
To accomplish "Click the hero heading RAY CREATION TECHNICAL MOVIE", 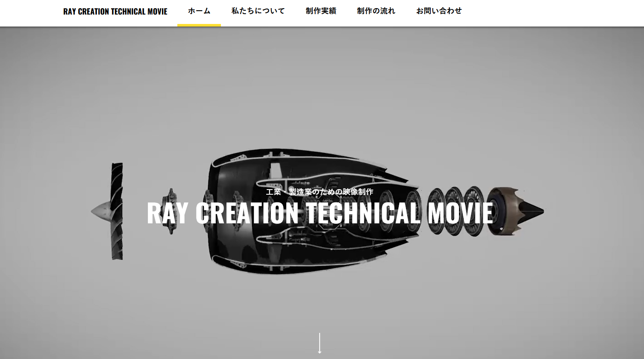I will [x=320, y=213].
